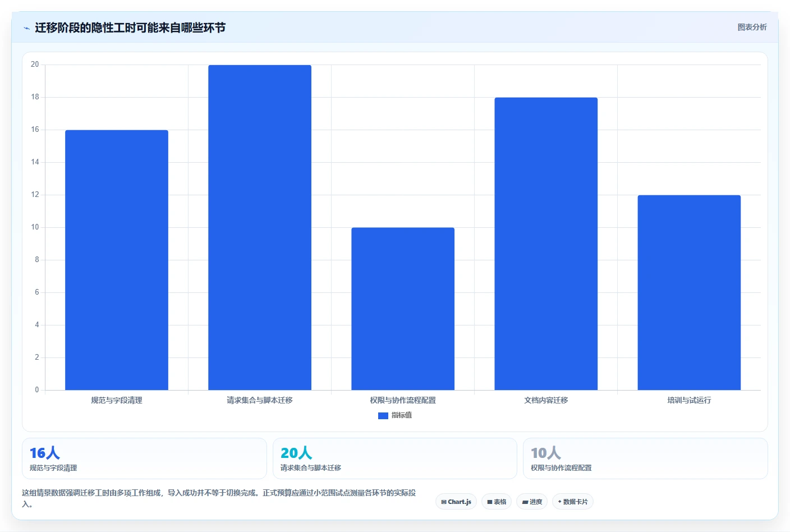Click the 指标值 legend label text

click(402, 415)
